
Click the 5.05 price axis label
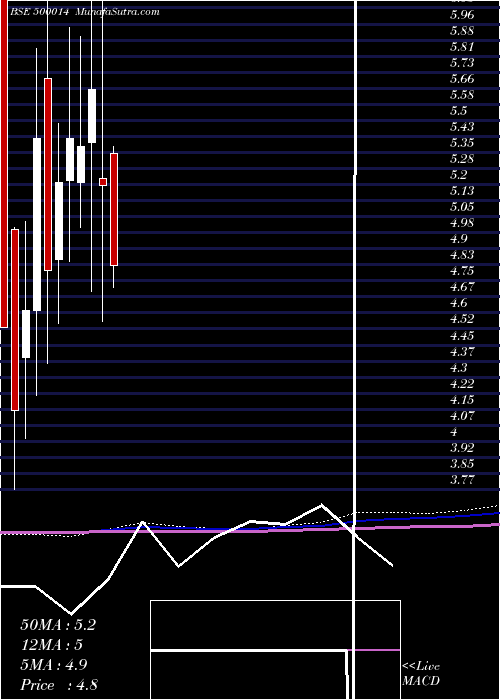(x=462, y=207)
